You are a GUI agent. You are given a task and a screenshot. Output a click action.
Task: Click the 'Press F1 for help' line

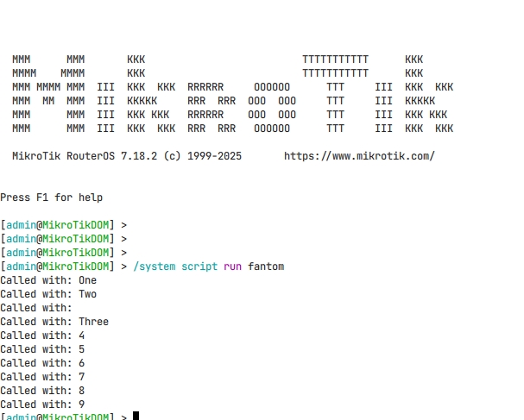coord(52,197)
